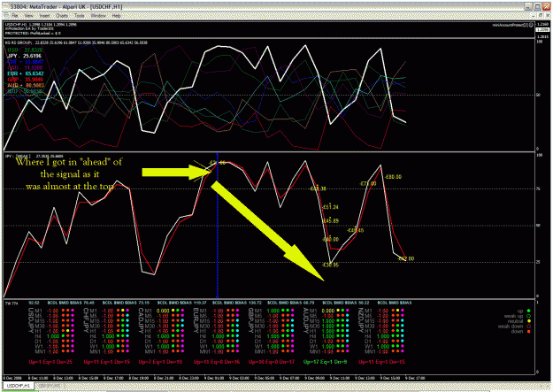The height and width of the screenshot is (392, 553).
Task: Click the USDJPY Up=1 Eq=1 Dn=25 summary
Action: click(x=50, y=362)
